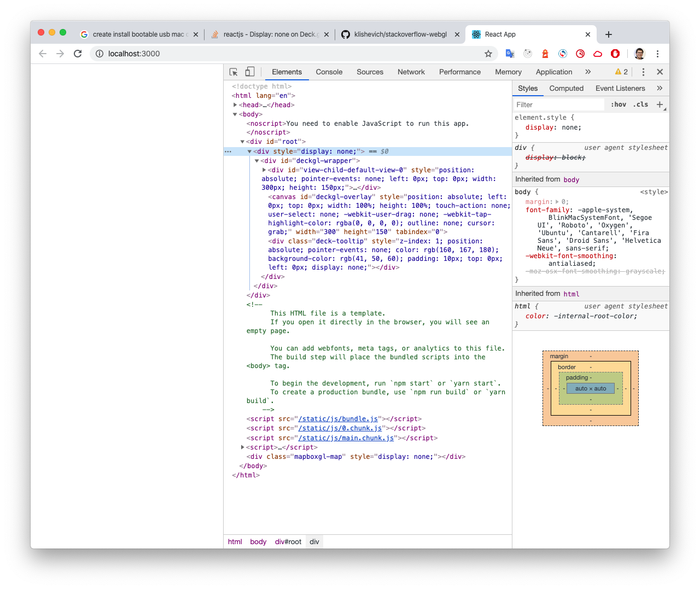This screenshot has height=589, width=700.
Task: Select the Elements tab
Action: [287, 72]
